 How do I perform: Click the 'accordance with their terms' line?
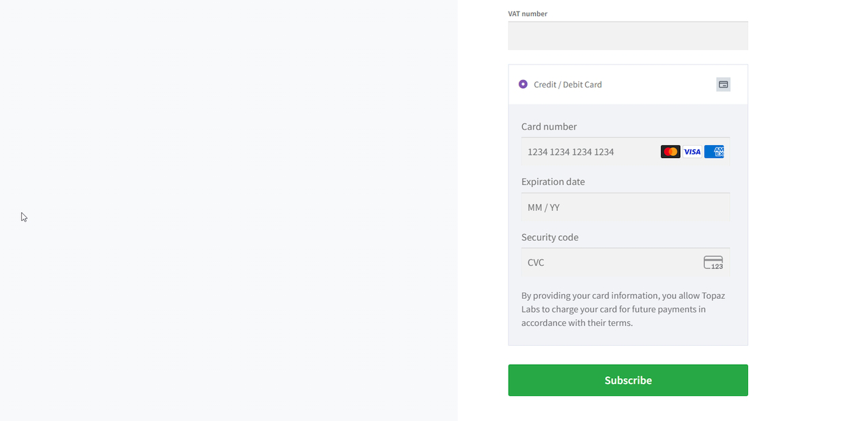(576, 323)
